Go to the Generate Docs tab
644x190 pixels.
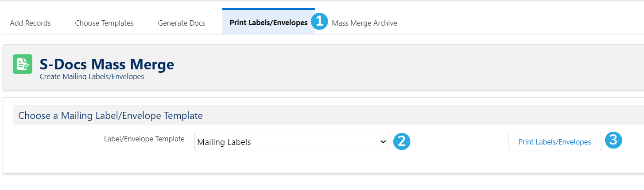point(182,23)
